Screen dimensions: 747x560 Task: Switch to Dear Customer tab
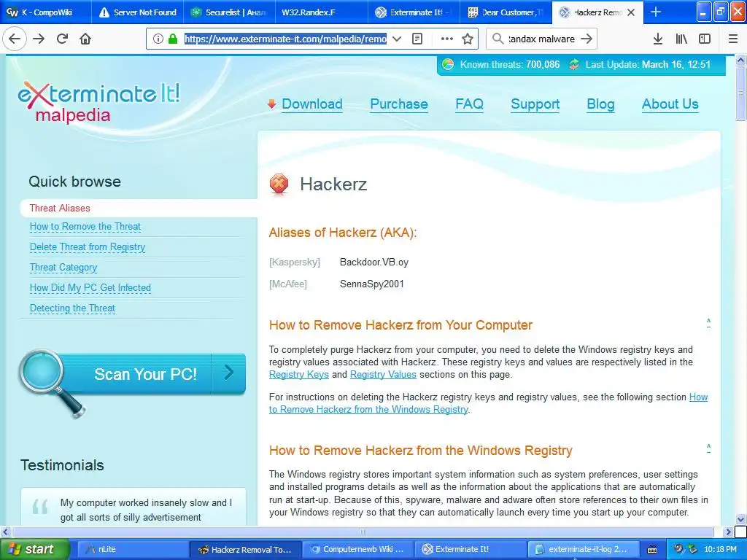506,12
